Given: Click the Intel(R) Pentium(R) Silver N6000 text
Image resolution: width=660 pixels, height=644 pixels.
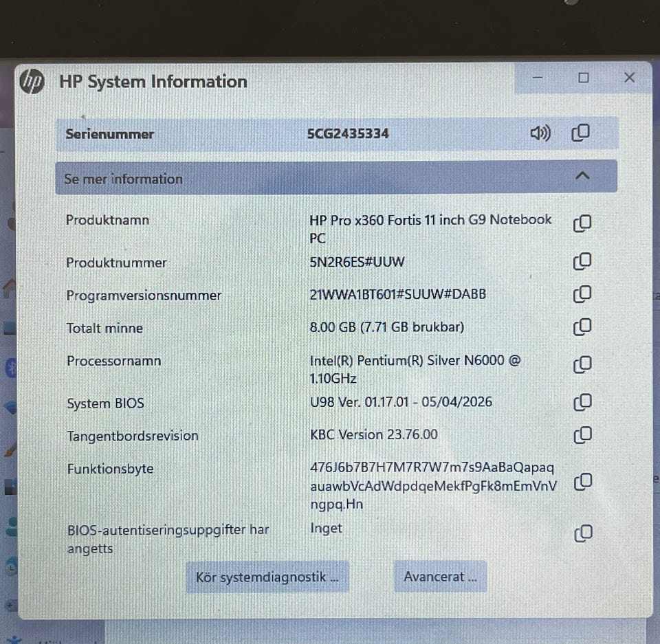Looking at the screenshot, I should point(415,369).
